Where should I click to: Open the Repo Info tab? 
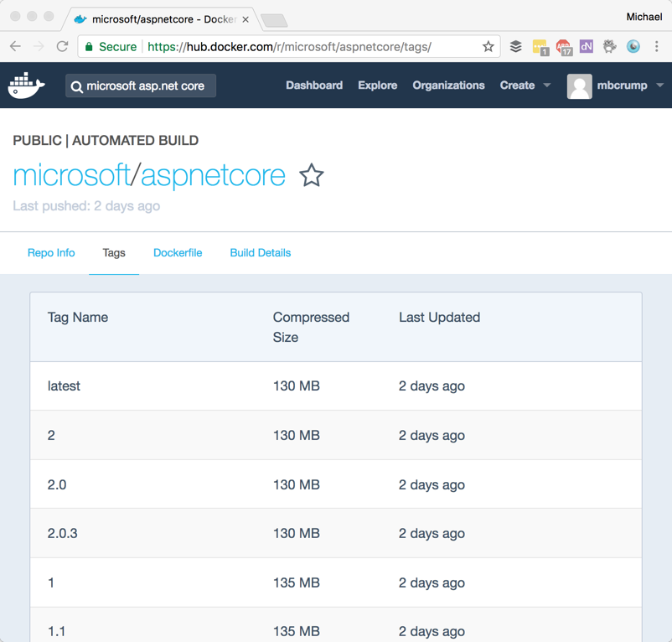point(51,252)
